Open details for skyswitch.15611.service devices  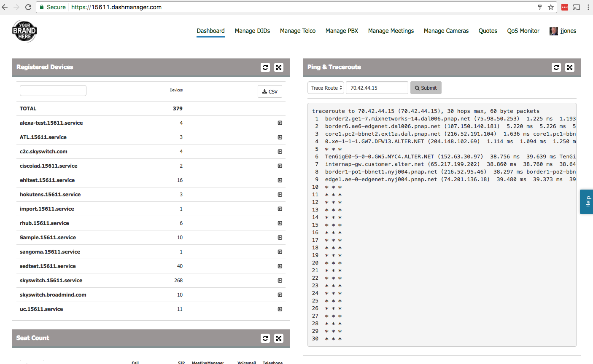pyautogui.click(x=280, y=280)
